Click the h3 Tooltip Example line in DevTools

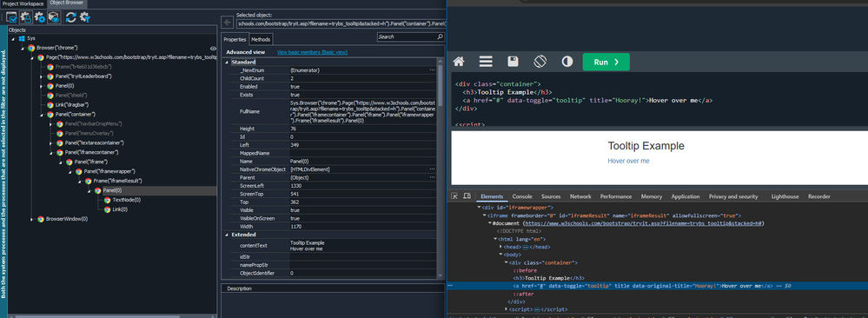(x=549, y=277)
